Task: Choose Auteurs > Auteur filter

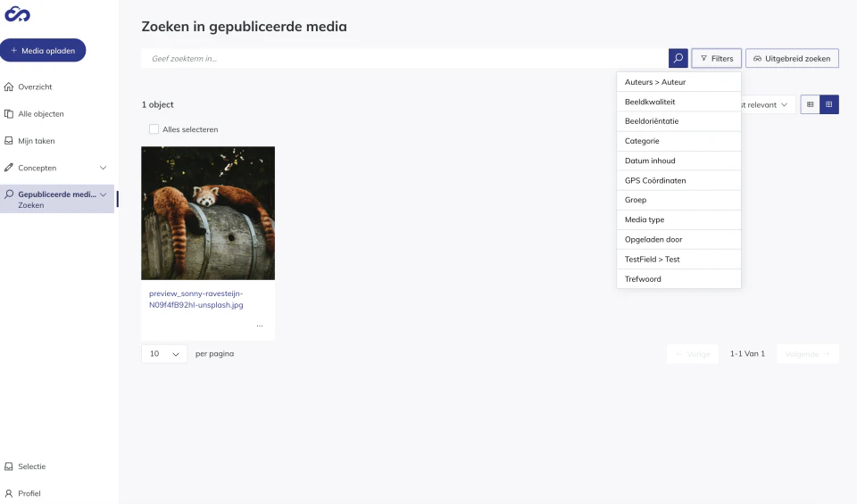Action: coord(678,82)
